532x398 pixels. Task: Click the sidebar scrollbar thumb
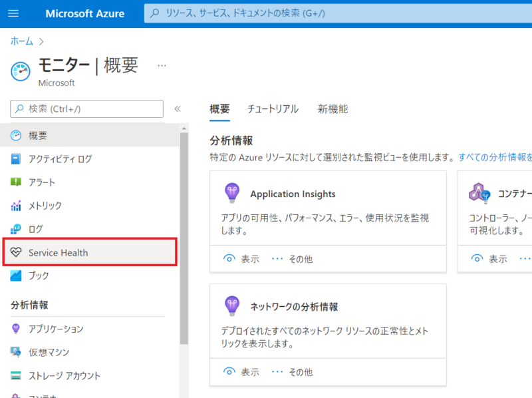[x=184, y=239]
